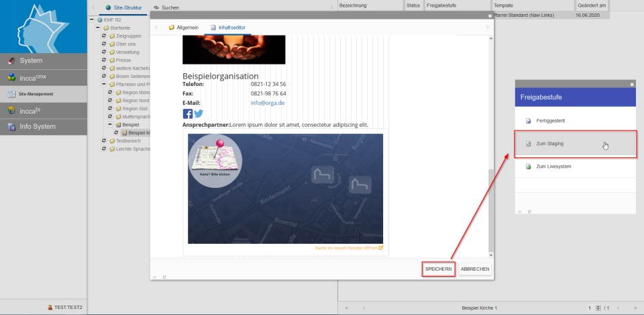The image size is (644, 315).
Task: Switch to the Allgemein tab
Action: (x=183, y=28)
